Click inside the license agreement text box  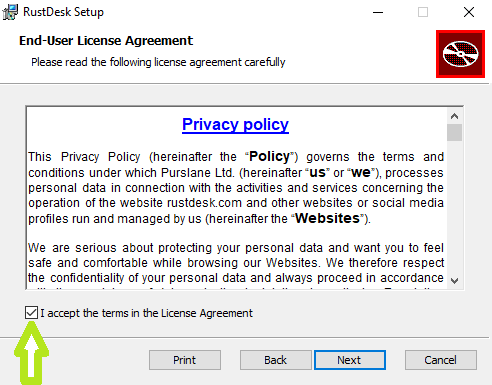[237, 198]
